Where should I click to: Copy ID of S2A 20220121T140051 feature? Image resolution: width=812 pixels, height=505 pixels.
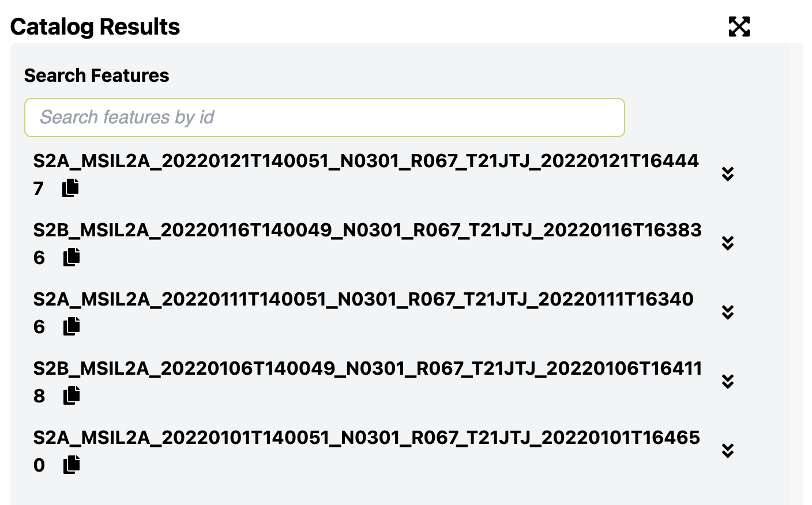pos(70,188)
